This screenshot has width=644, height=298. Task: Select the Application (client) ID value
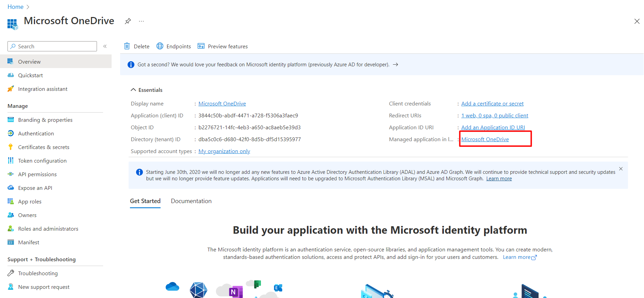[248, 115]
